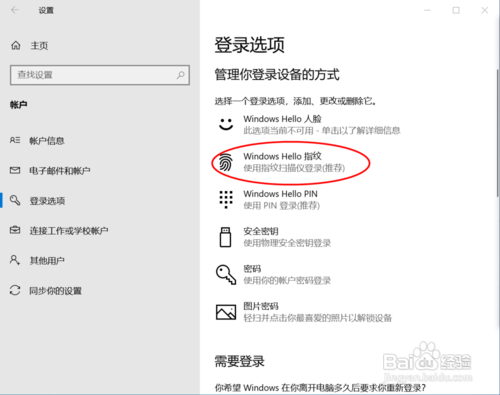500x395 pixels.
Task: Click the 需要登录 section heading
Action: [239, 361]
